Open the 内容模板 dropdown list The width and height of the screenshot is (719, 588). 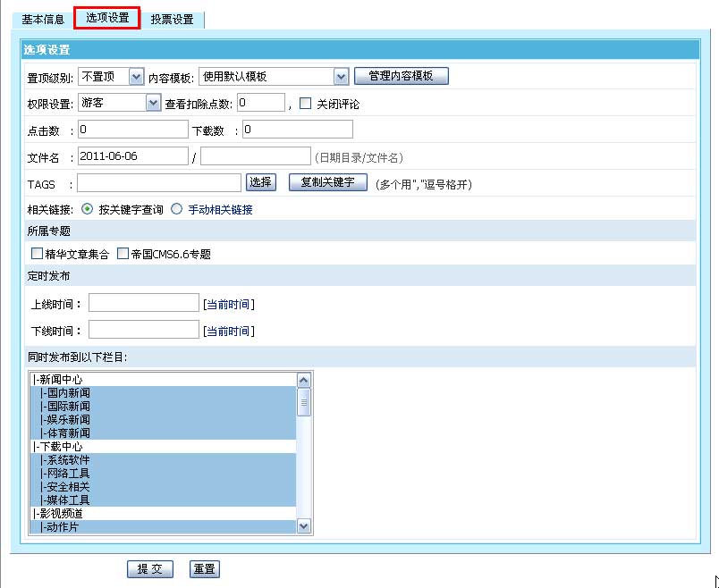340,77
